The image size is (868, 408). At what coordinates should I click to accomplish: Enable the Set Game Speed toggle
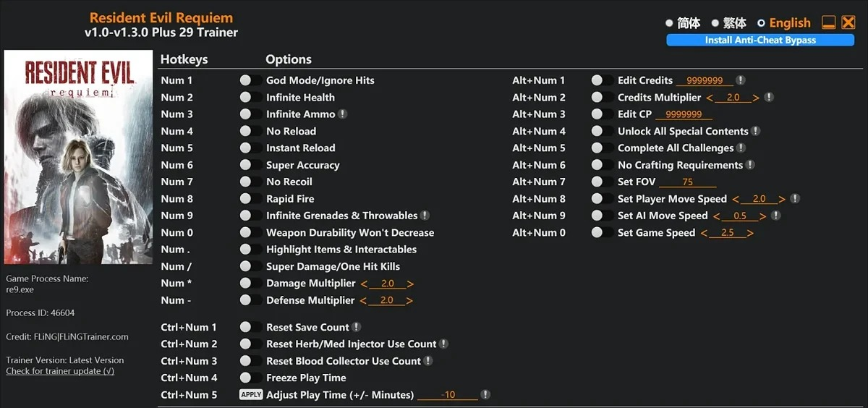tap(602, 232)
